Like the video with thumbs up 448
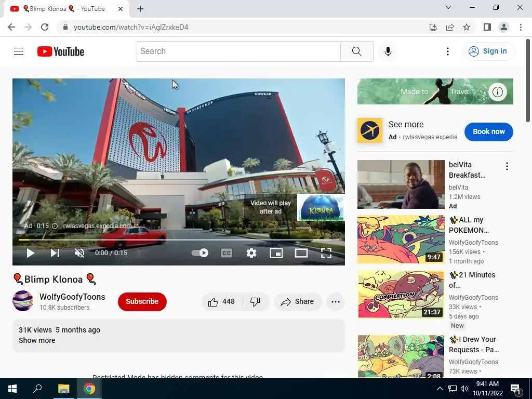The image size is (532, 399). pyautogui.click(x=222, y=302)
